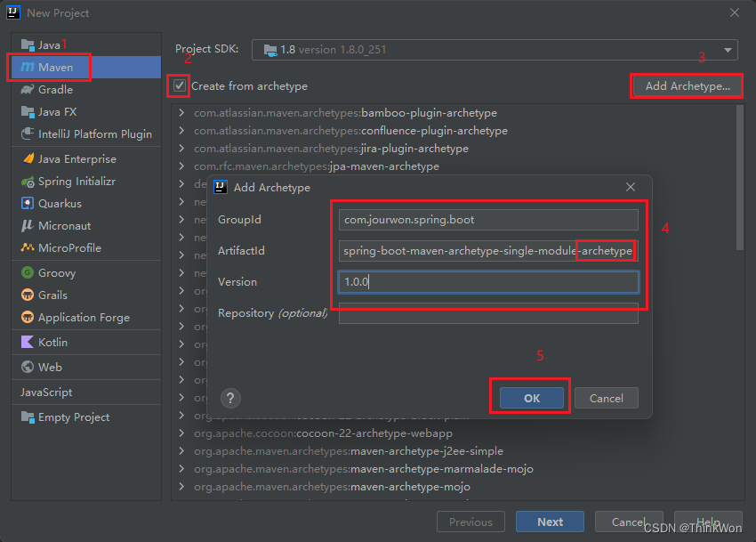Expand cocoon-22-archetype-webapp entry
Image resolution: width=756 pixels, height=542 pixels.
tap(181, 433)
